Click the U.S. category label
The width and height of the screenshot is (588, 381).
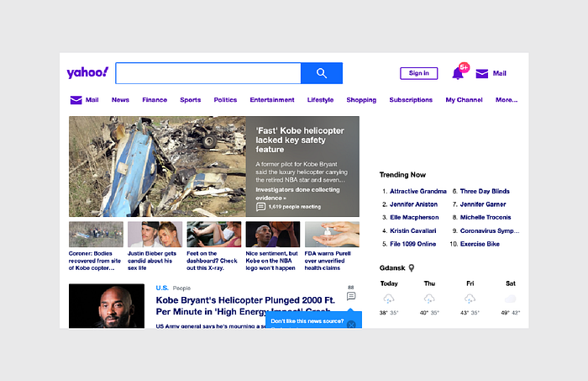162,288
